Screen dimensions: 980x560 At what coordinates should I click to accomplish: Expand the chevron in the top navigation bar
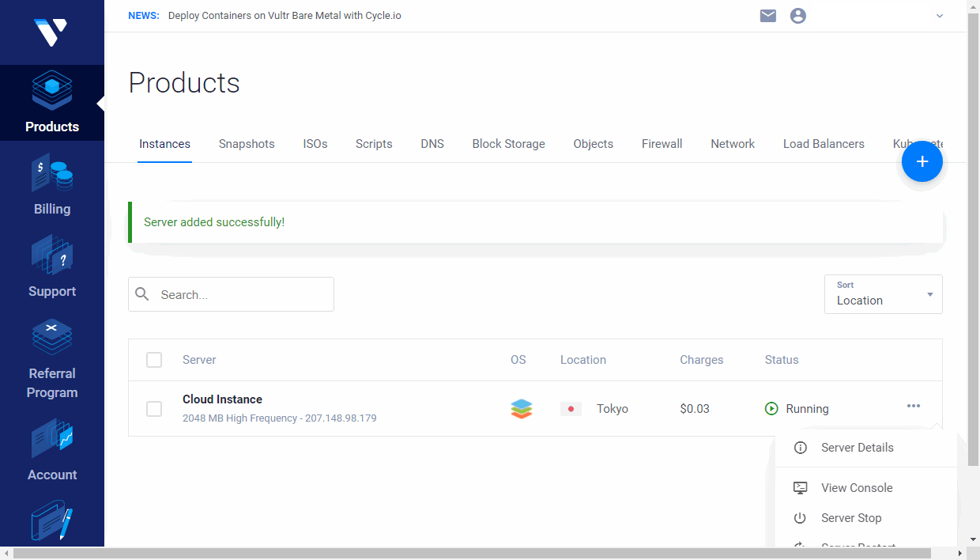[939, 15]
